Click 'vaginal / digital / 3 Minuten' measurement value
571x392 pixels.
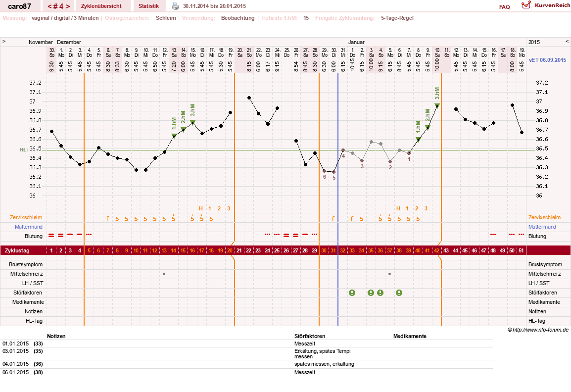[x=65, y=18]
